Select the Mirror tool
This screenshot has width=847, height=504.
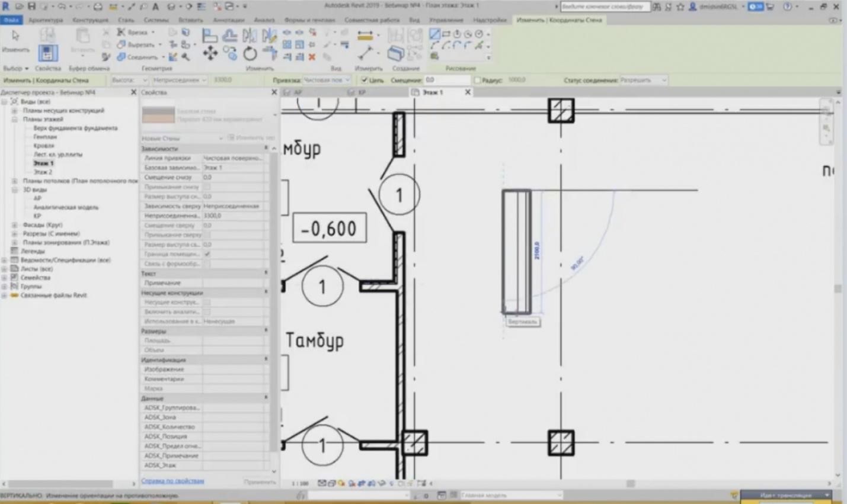pyautogui.click(x=250, y=36)
